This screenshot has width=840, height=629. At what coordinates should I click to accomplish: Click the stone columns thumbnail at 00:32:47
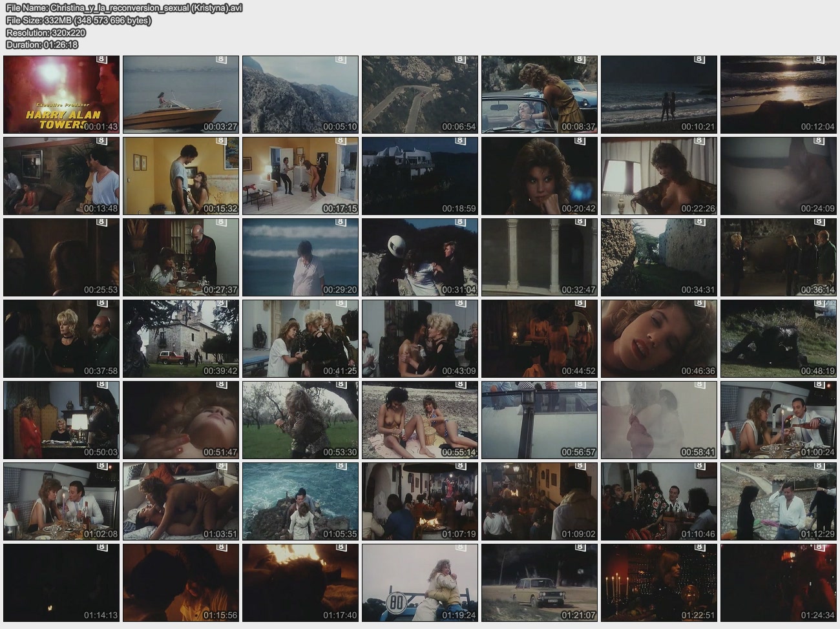(540, 257)
